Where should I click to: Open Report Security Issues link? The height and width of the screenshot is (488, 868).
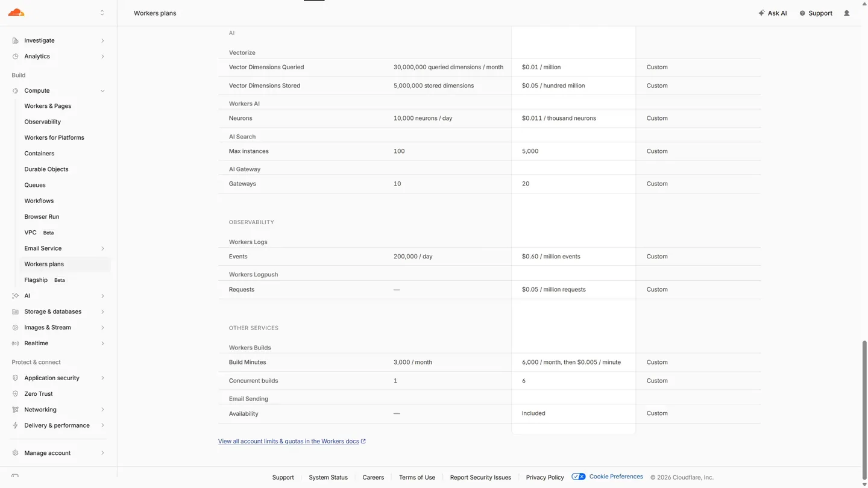(480, 477)
